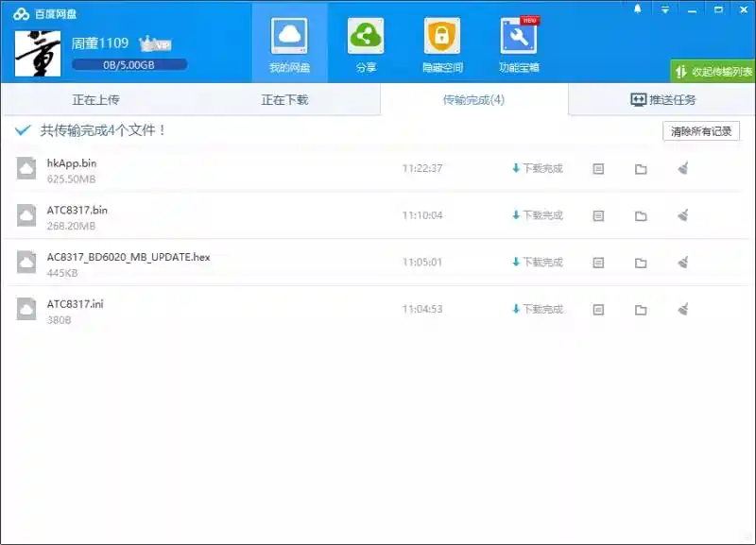Collapse transfer list via 收起传输列表
The height and width of the screenshot is (545, 756).
tap(713, 71)
